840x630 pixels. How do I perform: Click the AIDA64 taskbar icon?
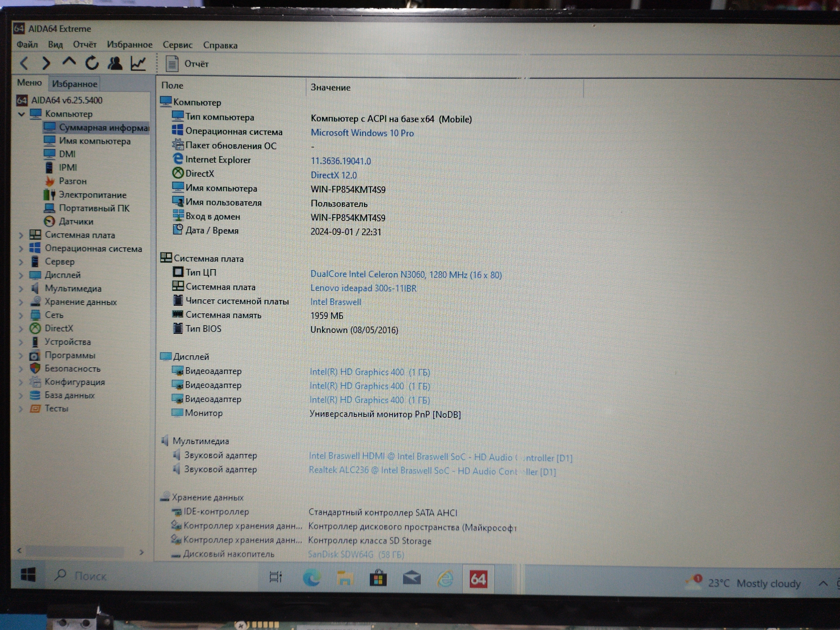coord(478,579)
